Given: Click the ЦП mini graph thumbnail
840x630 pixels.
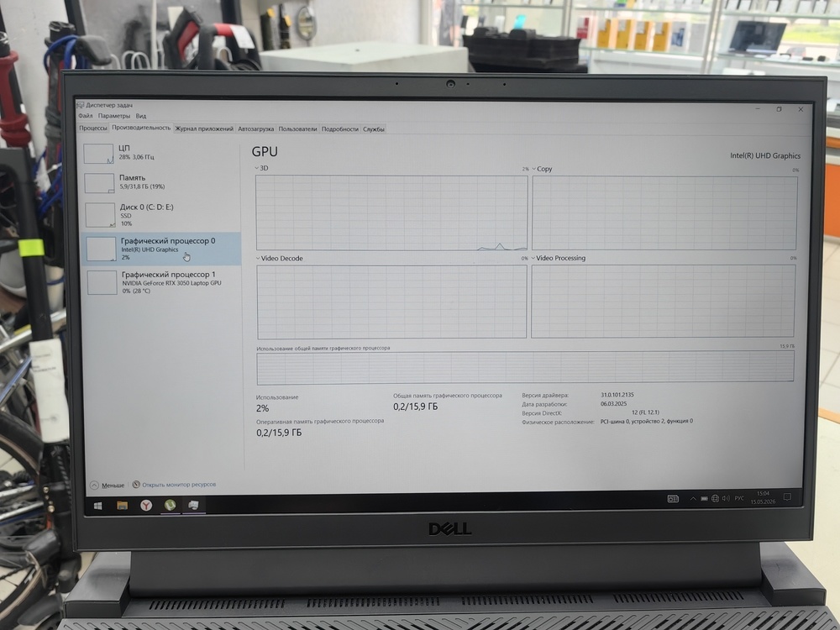Looking at the screenshot, I should [x=98, y=153].
